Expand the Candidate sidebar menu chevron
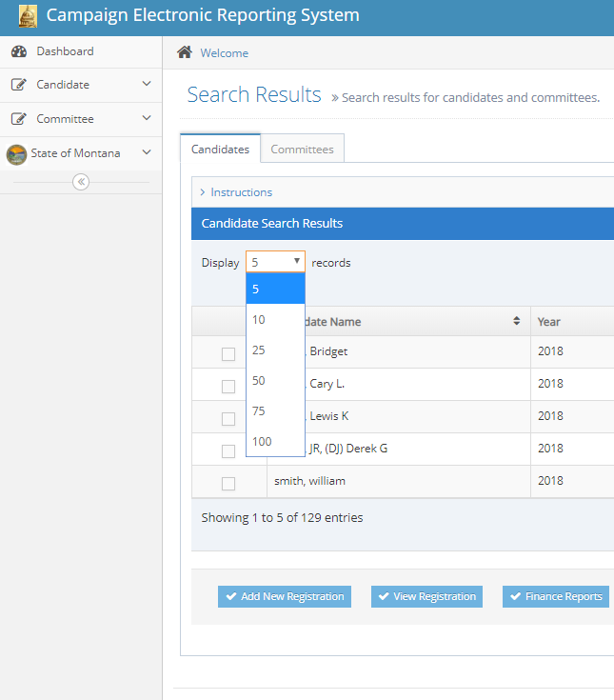Screen dimensions: 614x700 (x=147, y=85)
